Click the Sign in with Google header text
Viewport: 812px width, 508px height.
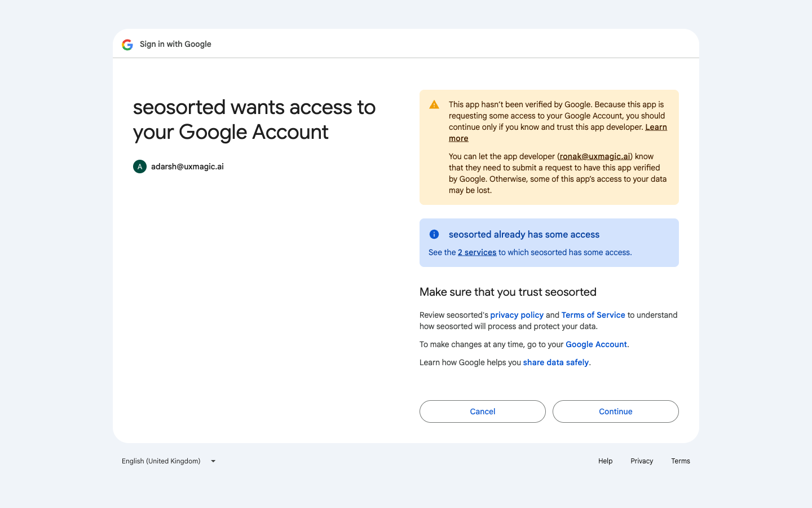pyautogui.click(x=175, y=44)
